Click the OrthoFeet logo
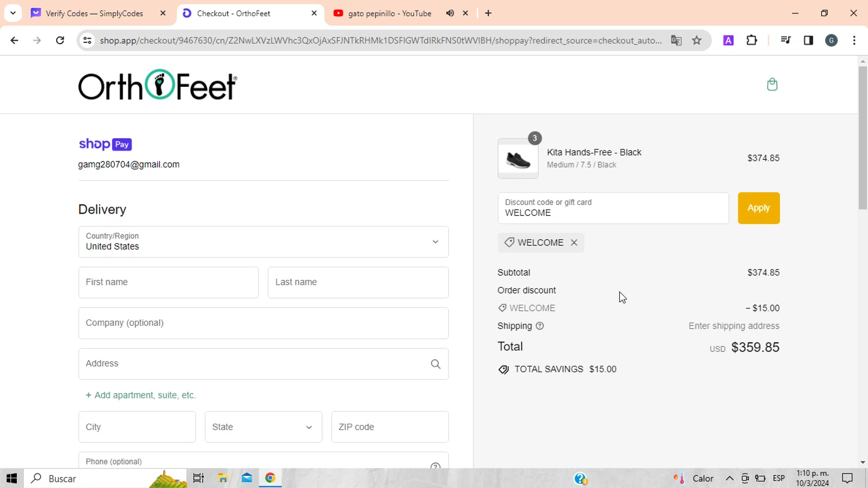 (157, 85)
